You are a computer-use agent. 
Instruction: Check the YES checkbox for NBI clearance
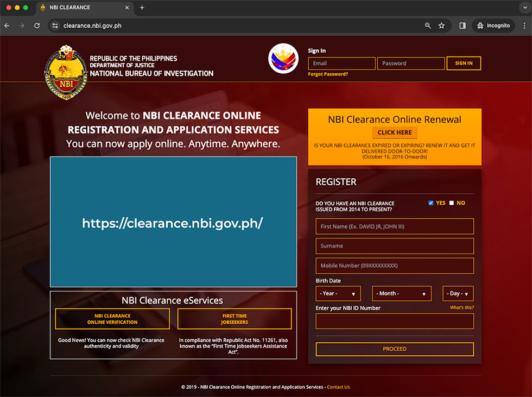(x=431, y=203)
